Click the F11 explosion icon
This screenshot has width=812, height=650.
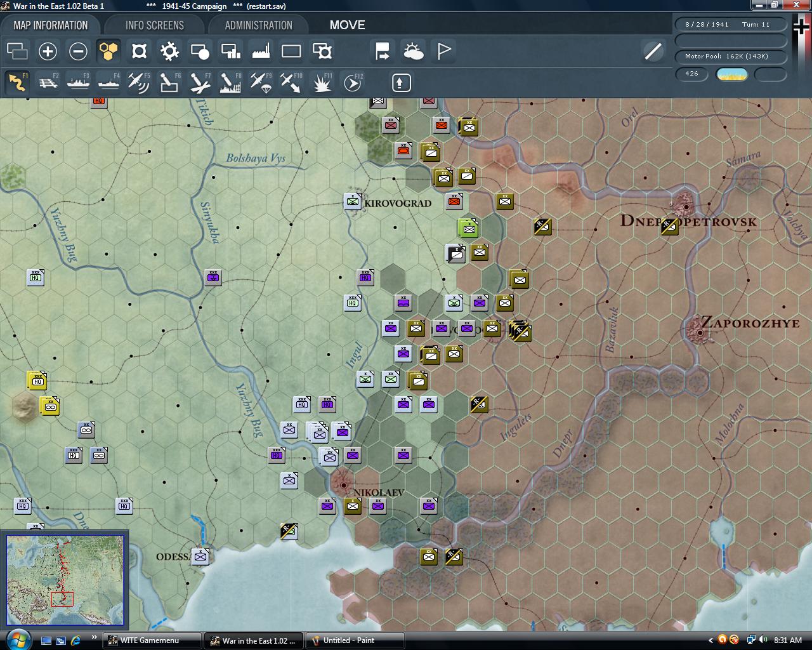pyautogui.click(x=322, y=83)
